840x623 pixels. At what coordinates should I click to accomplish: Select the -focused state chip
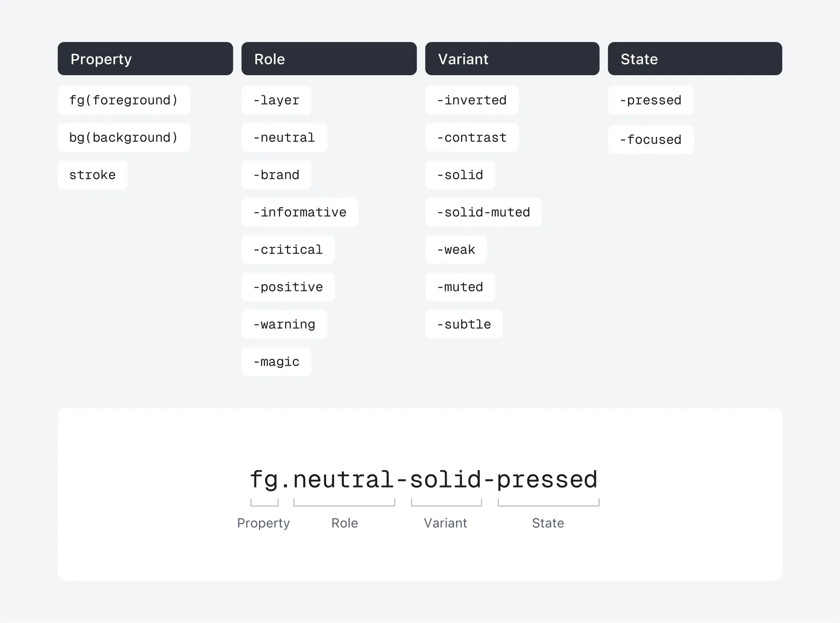pyautogui.click(x=651, y=140)
